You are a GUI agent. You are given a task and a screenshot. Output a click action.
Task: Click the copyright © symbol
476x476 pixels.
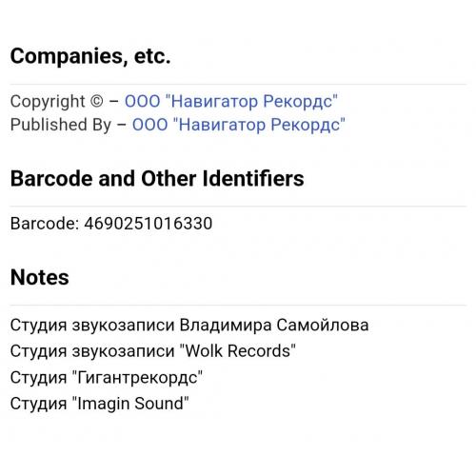pyautogui.click(x=97, y=102)
